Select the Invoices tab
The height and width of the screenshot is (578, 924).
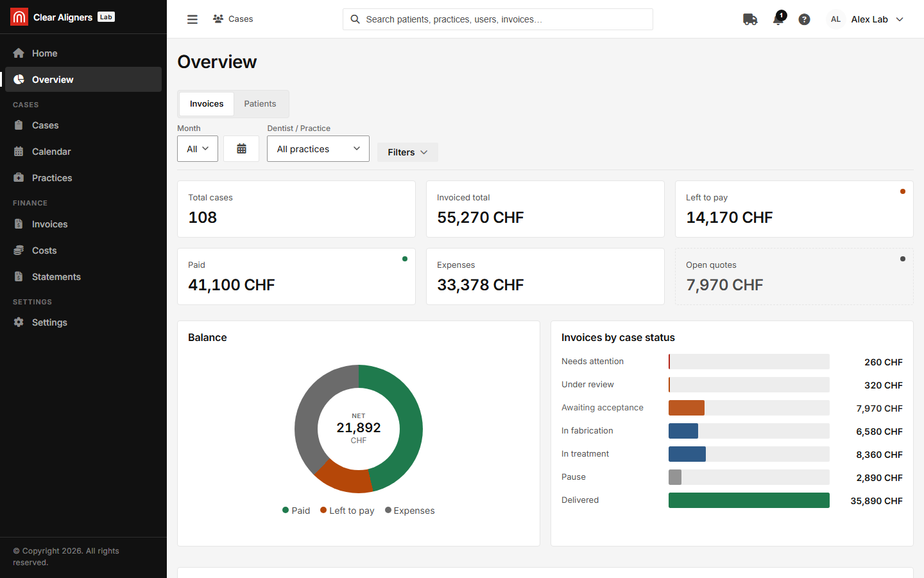coord(207,103)
